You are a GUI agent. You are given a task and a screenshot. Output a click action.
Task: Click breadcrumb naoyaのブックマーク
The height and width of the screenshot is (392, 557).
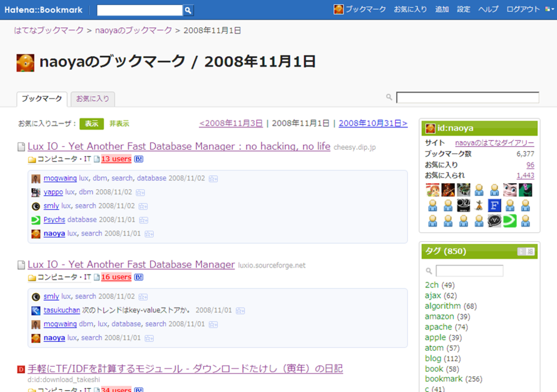tap(134, 31)
